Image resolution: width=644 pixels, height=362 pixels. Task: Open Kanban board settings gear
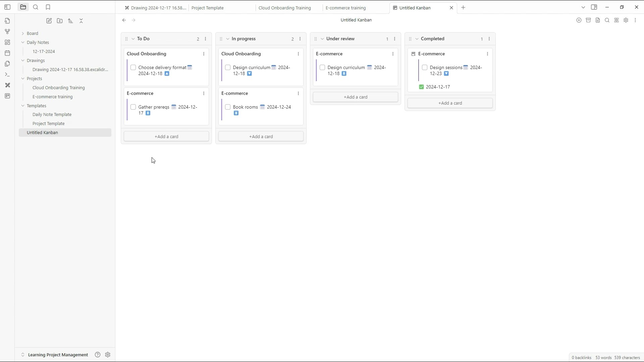click(626, 20)
